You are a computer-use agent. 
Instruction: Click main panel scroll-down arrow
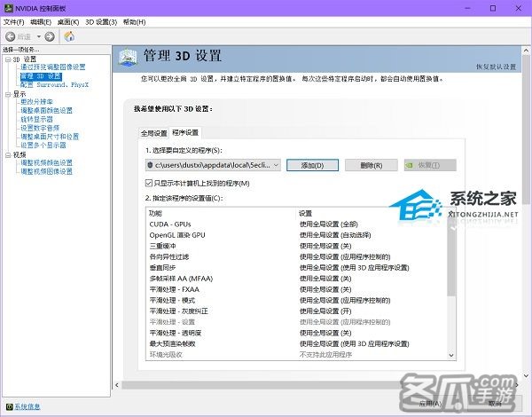(526, 375)
